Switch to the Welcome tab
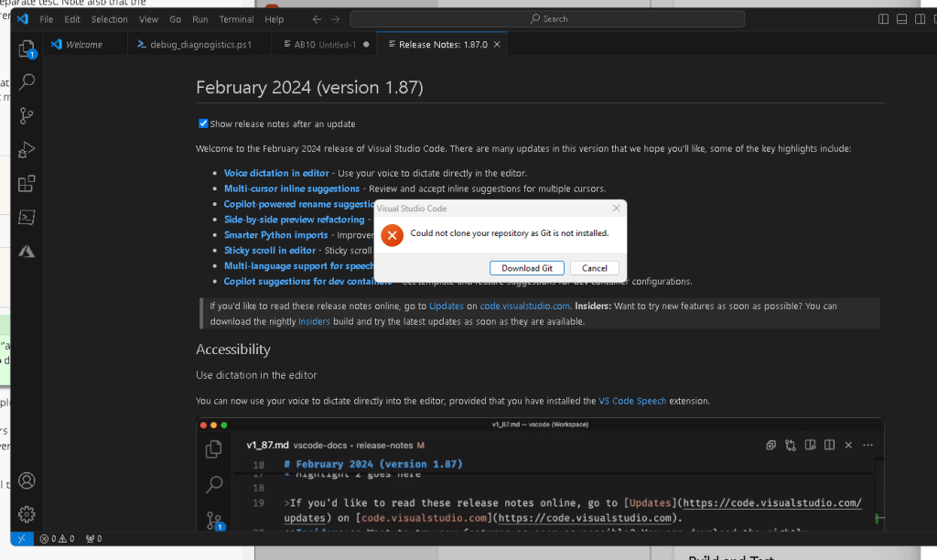This screenshot has height=560, width=937. click(x=85, y=44)
